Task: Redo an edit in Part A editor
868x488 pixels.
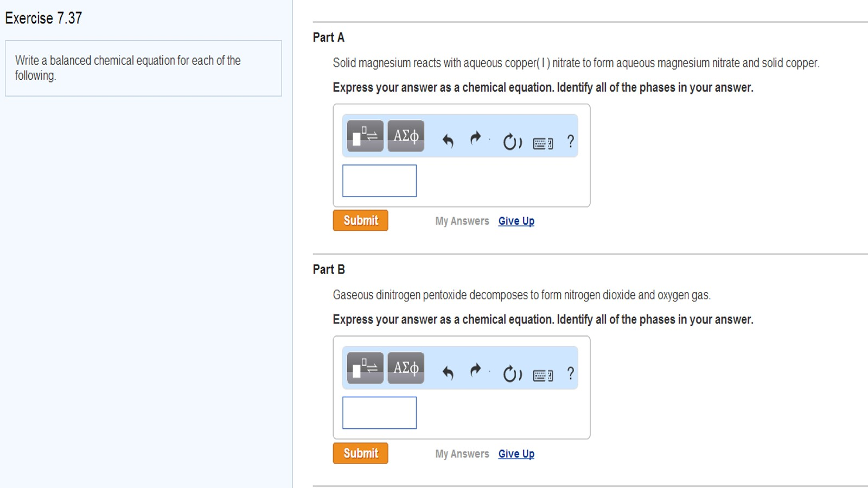Action: 475,138
